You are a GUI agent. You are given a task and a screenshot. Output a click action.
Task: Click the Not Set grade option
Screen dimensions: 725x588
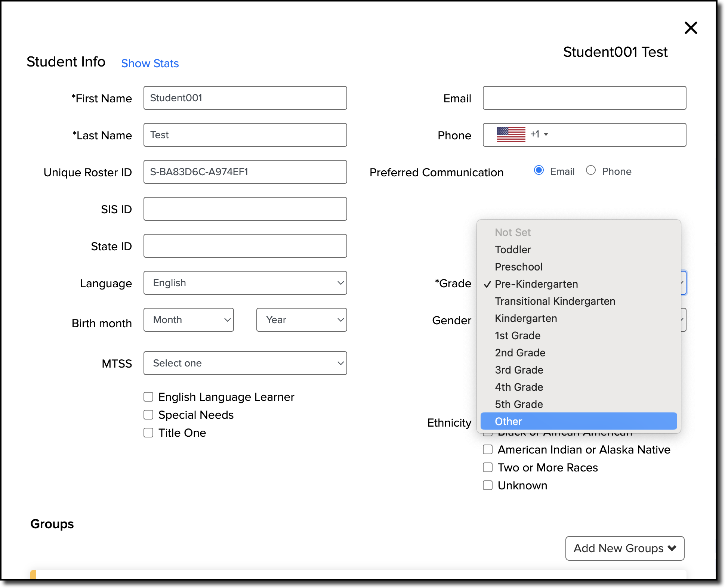click(579, 232)
